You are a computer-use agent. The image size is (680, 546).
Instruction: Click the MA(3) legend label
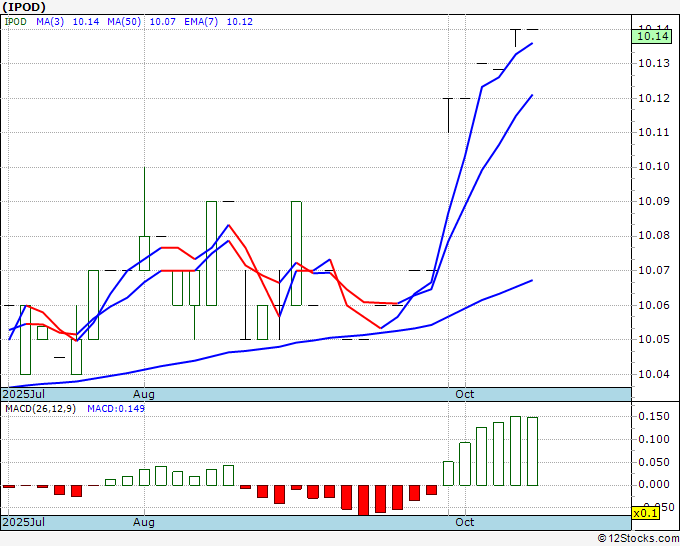[50, 22]
